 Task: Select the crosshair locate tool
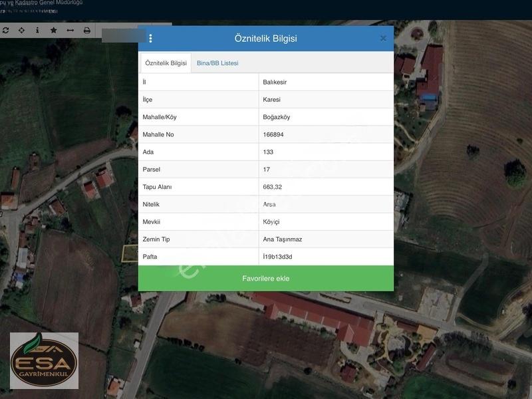point(21,31)
